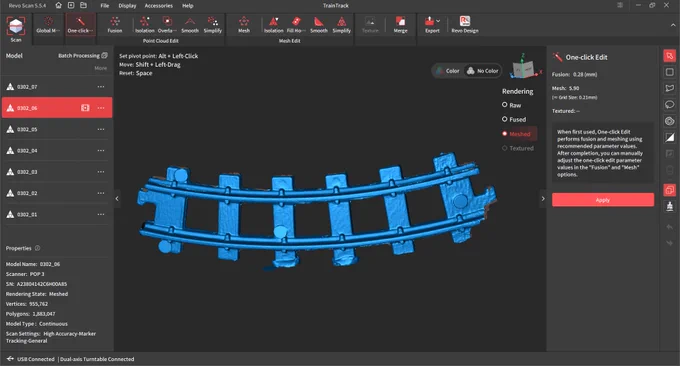Click the Fusion 0.28 (mm) value
680x366 pixels.
click(585, 74)
